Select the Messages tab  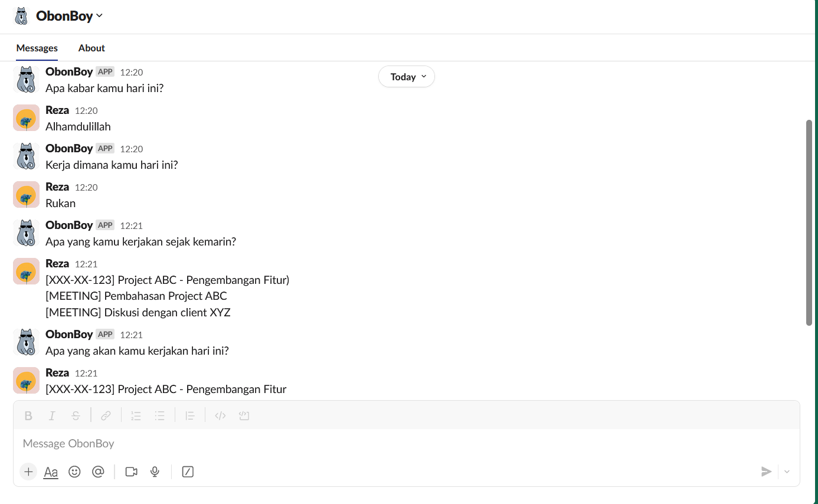[37, 48]
